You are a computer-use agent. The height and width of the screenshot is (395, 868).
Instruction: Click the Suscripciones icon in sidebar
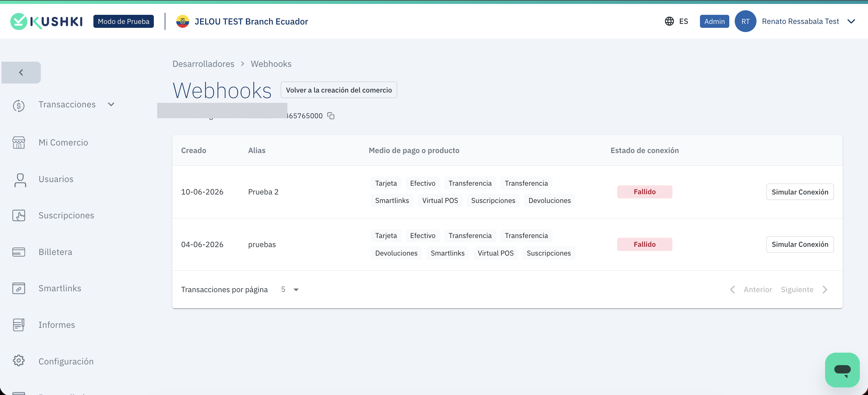[19, 216]
